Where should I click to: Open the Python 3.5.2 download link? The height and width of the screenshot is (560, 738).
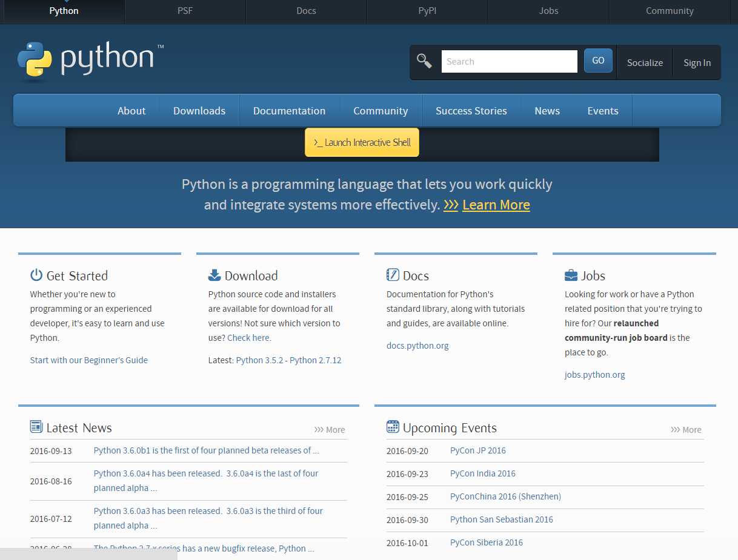point(259,360)
